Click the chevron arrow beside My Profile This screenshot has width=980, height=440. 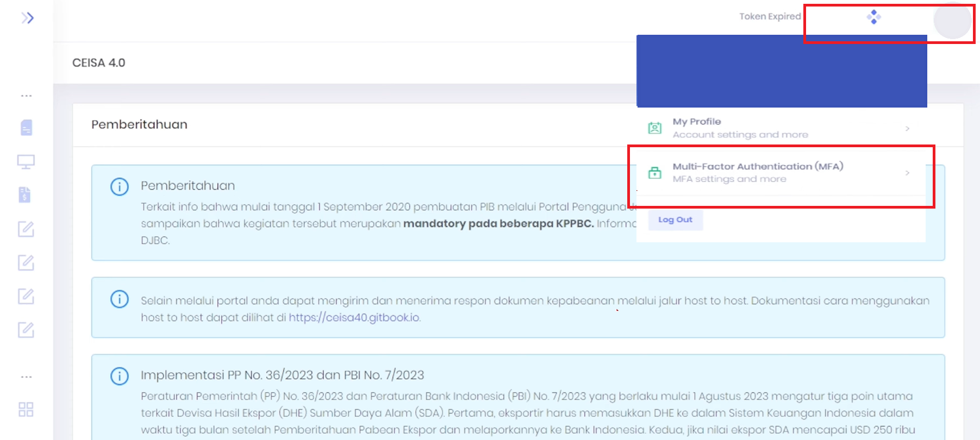(907, 129)
